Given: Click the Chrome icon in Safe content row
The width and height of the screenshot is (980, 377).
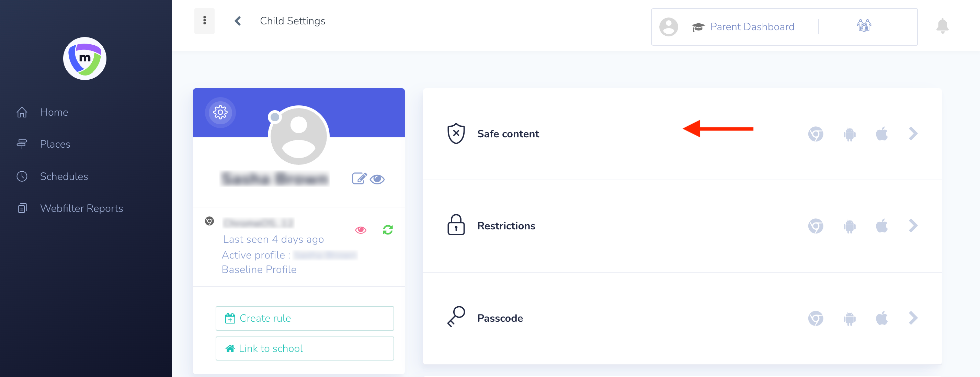Looking at the screenshot, I should 815,134.
